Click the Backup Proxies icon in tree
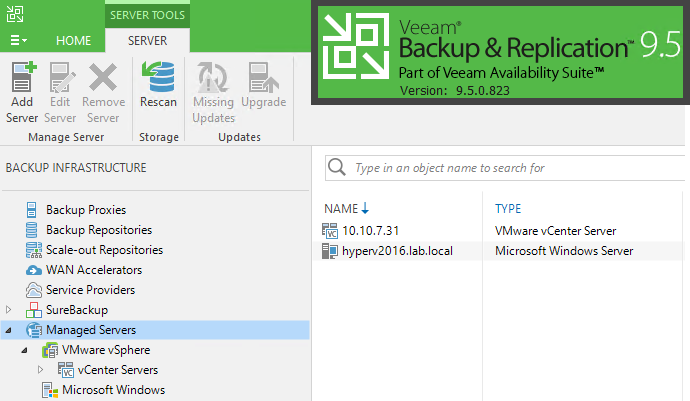690x401 pixels. tap(32, 210)
